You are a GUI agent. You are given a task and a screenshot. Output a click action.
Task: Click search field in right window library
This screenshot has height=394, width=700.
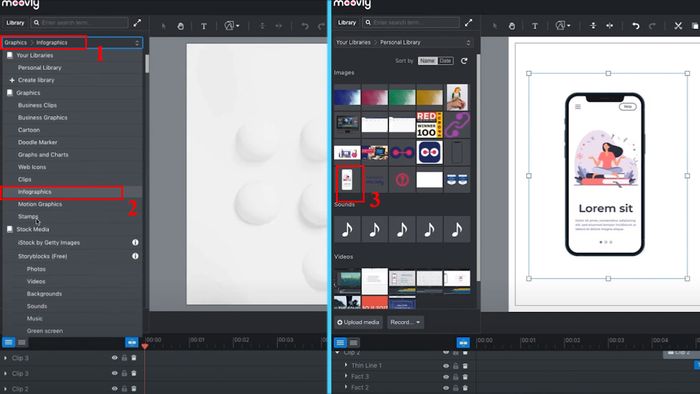pyautogui.click(x=411, y=22)
